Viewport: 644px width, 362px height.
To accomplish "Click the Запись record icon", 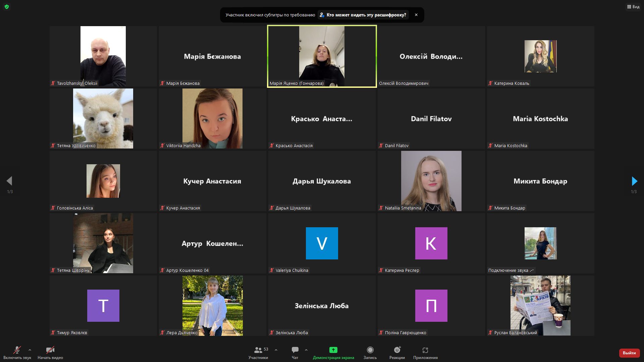I will [x=370, y=350].
